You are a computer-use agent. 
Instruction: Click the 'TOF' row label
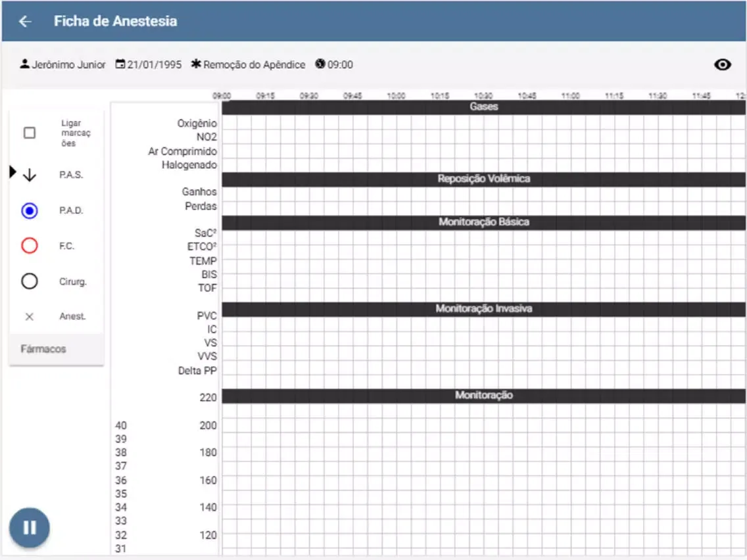(x=207, y=288)
